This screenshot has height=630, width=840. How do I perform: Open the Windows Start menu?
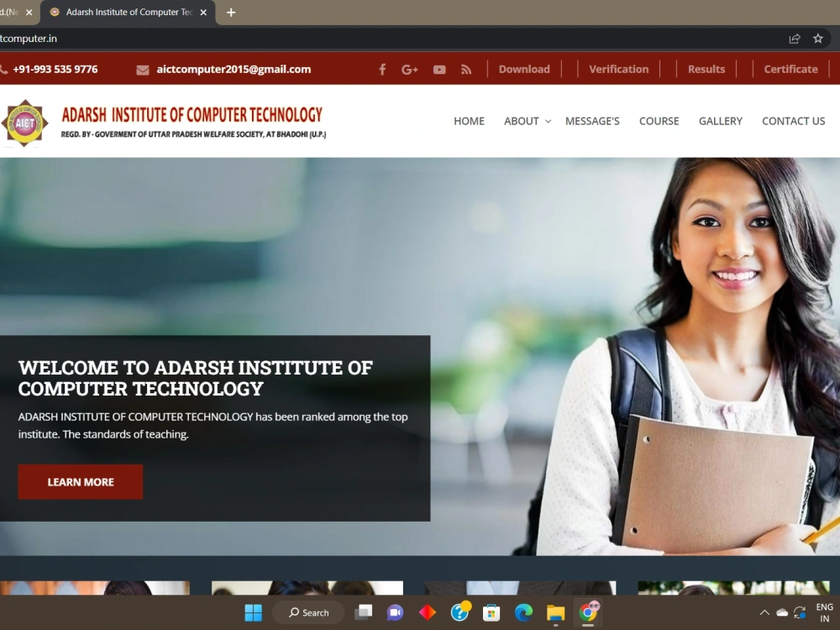(x=254, y=612)
